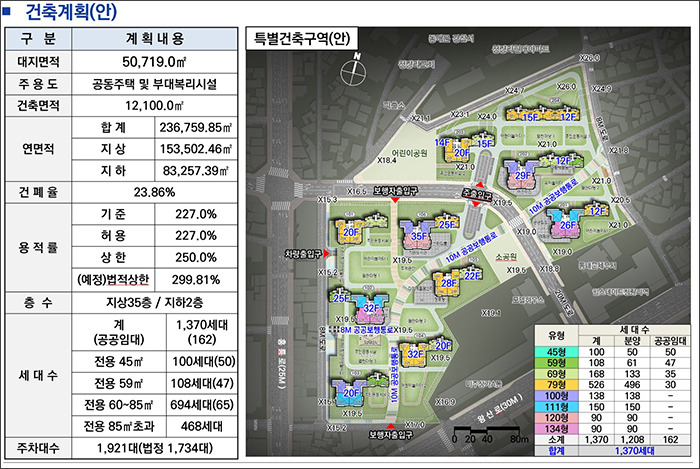Select the 250.0% upper limit value
Screen dimensions: 700x469
pos(196,257)
